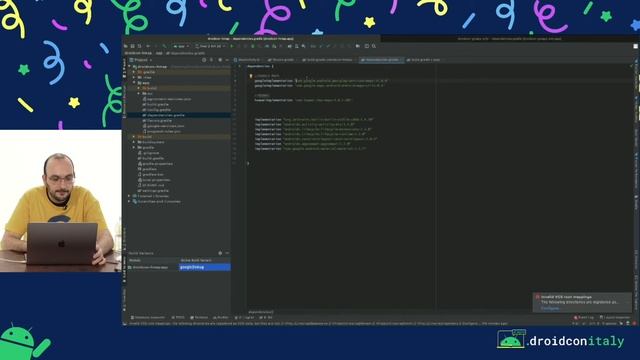The height and width of the screenshot is (360, 640).
Task: Click the Debug app bug icon
Action: [x=253, y=46]
